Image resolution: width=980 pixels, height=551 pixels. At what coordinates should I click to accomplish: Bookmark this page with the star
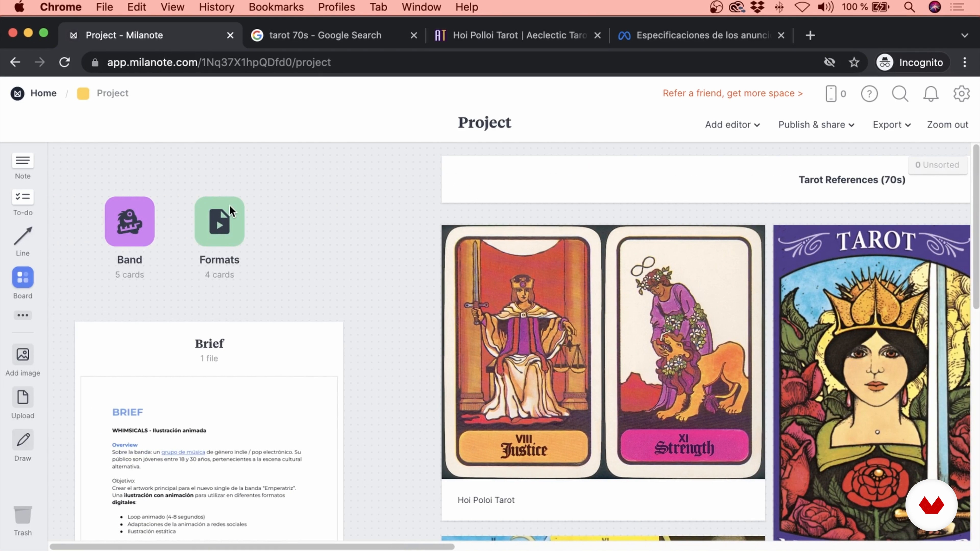point(854,62)
